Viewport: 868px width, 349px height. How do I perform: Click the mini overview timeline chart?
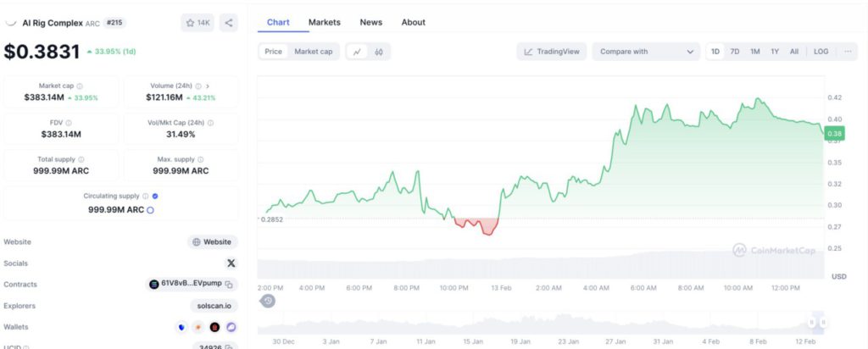coord(541,323)
